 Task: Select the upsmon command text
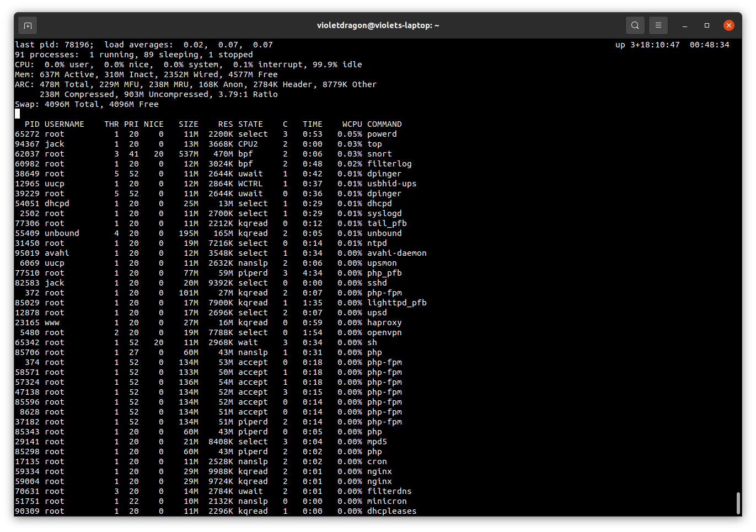[382, 263]
